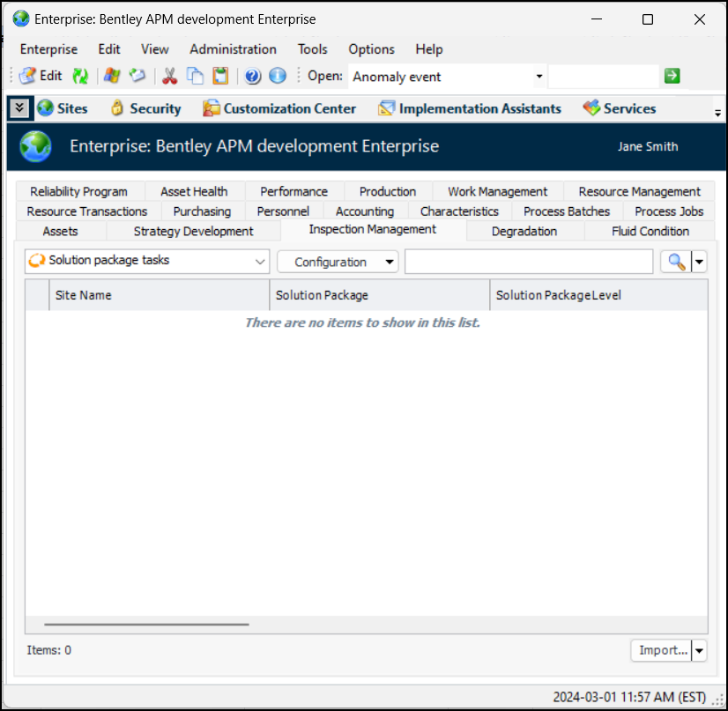The width and height of the screenshot is (728, 711).
Task: Click the blue Info icon
Action: (x=278, y=76)
